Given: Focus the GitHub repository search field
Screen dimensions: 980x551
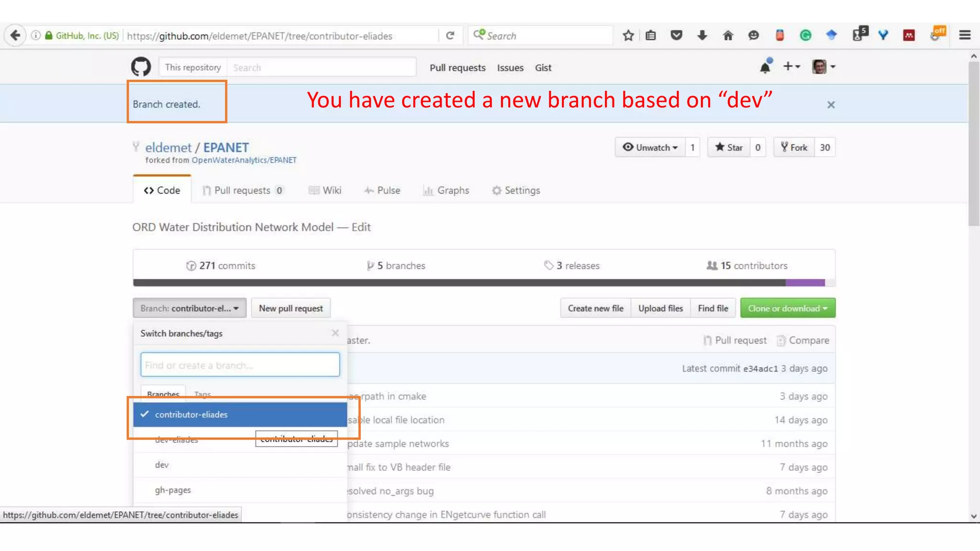Looking at the screenshot, I should pos(322,67).
